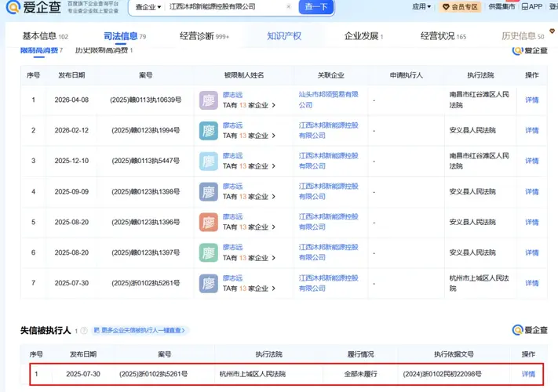Open 更多企业失信被执行人一键查 link
This screenshot has width=558, height=392.
coord(140,331)
